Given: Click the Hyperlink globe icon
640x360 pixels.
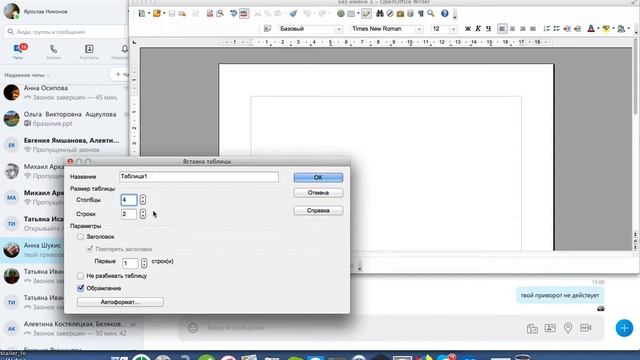Looking at the screenshot, I should point(340,13).
